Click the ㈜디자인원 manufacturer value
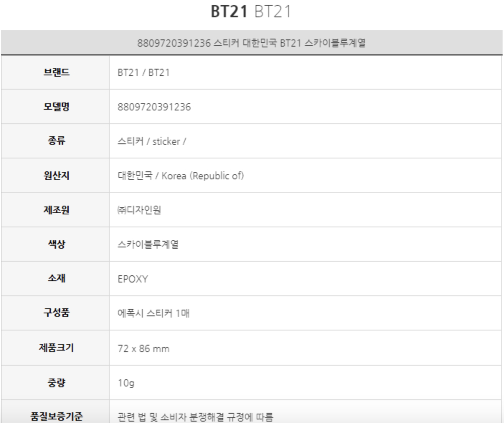The height and width of the screenshot is (423, 504). (139, 210)
